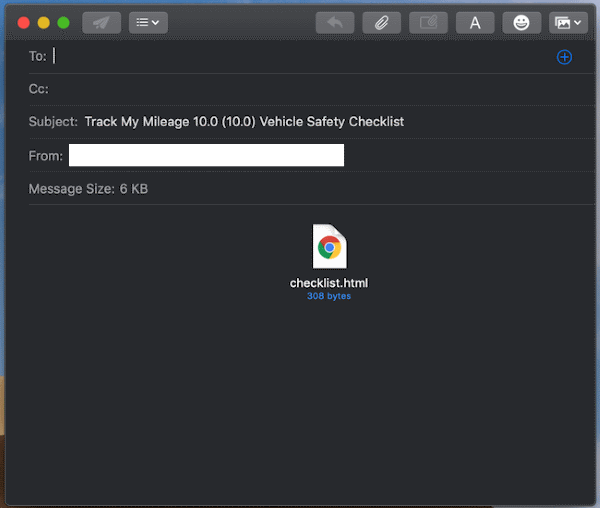Expand the photo browser dropdown
Viewport: 600px width, 508px height.
pyautogui.click(x=568, y=22)
